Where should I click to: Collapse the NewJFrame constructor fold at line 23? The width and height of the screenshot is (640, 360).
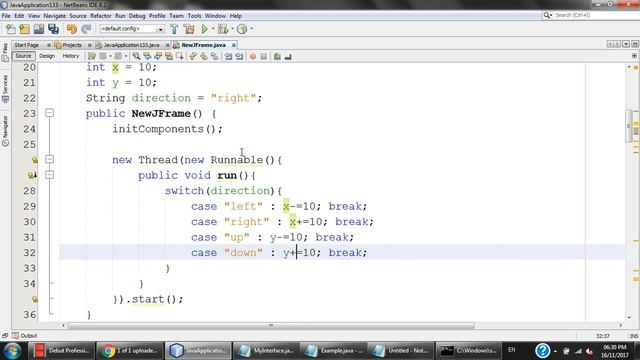[49, 113]
